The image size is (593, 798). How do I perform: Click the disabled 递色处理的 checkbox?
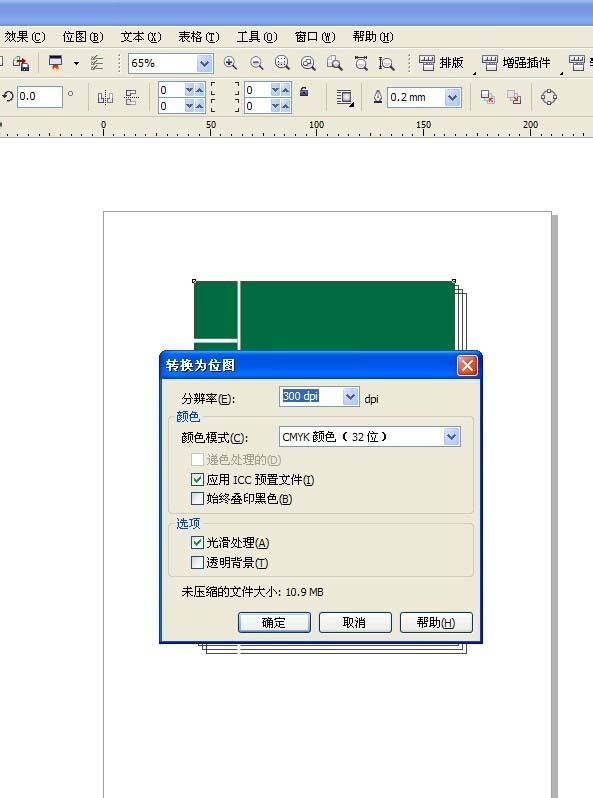(x=197, y=460)
